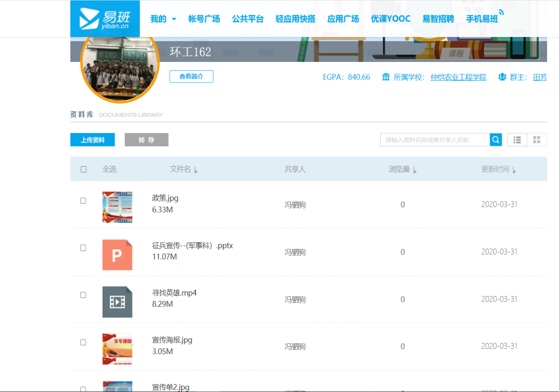Click the 上传资料 upload button
This screenshot has width=559, height=392.
click(92, 140)
